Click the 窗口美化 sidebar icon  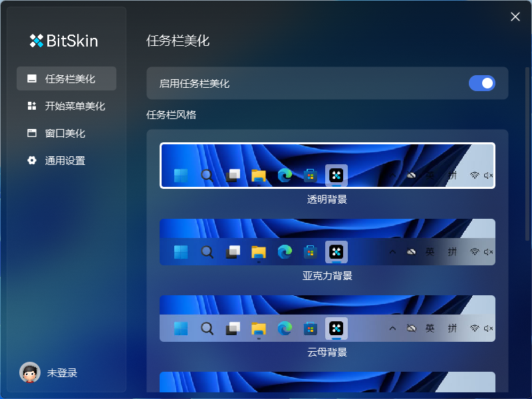[32, 133]
